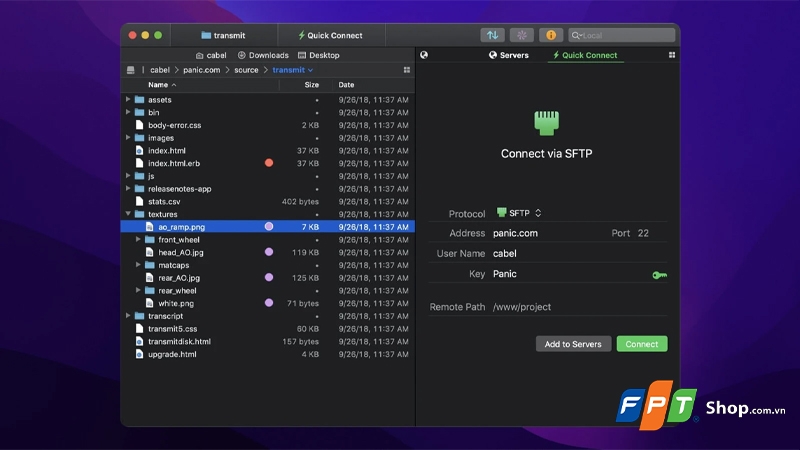Viewport: 800px width, 450px height.
Task: Click red tag dot on index.html.erb
Action: point(269,163)
